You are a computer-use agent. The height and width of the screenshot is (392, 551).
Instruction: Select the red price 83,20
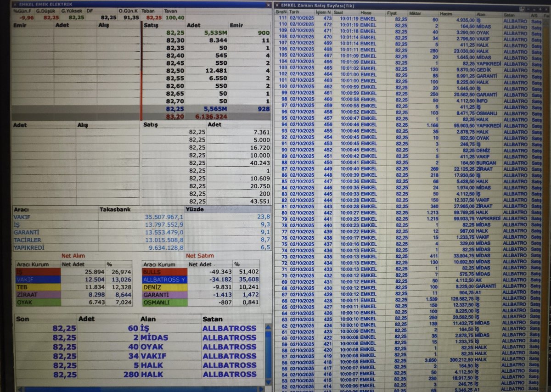click(x=175, y=117)
